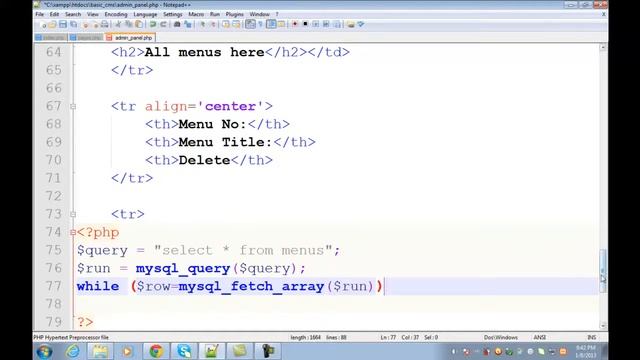Toggle INS mode in status bar
This screenshot has height=360, width=640.
tap(591, 338)
